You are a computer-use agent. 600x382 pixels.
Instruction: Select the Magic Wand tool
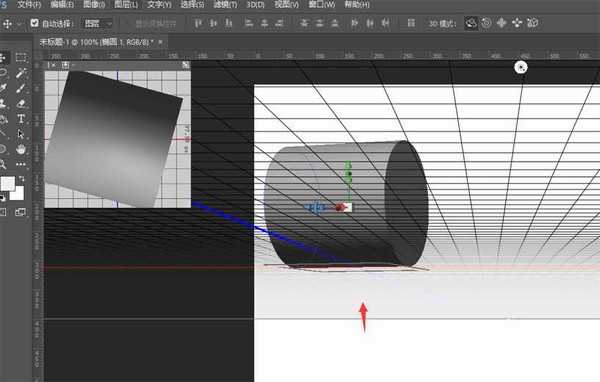[x=21, y=73]
